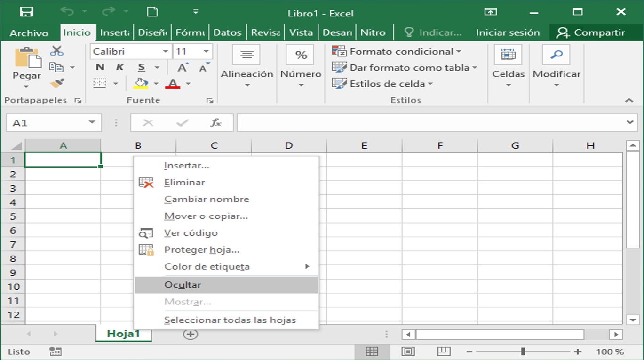The height and width of the screenshot is (360, 644).
Task: Open the Archivo tab
Action: click(x=29, y=32)
